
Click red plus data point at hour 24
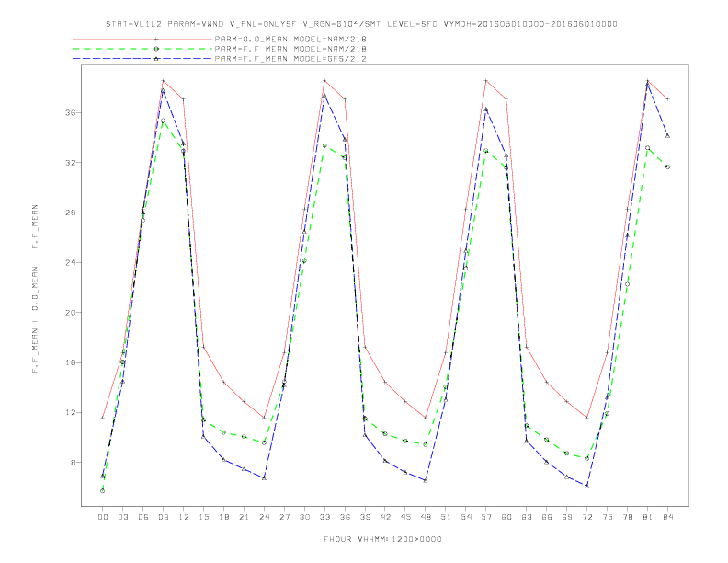pos(264,418)
